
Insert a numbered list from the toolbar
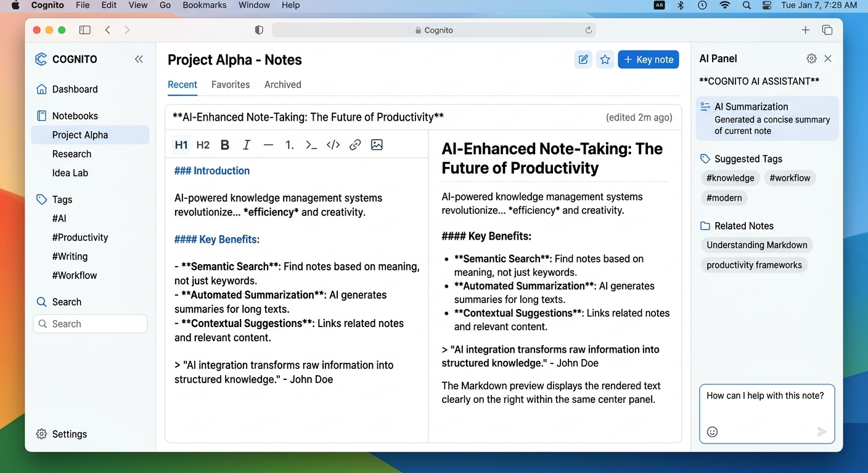click(x=289, y=145)
